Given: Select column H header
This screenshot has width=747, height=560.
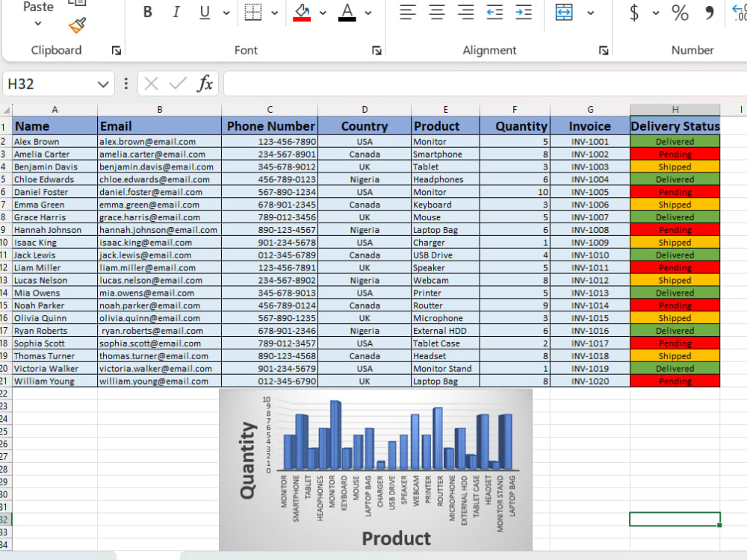Looking at the screenshot, I should click(675, 110).
